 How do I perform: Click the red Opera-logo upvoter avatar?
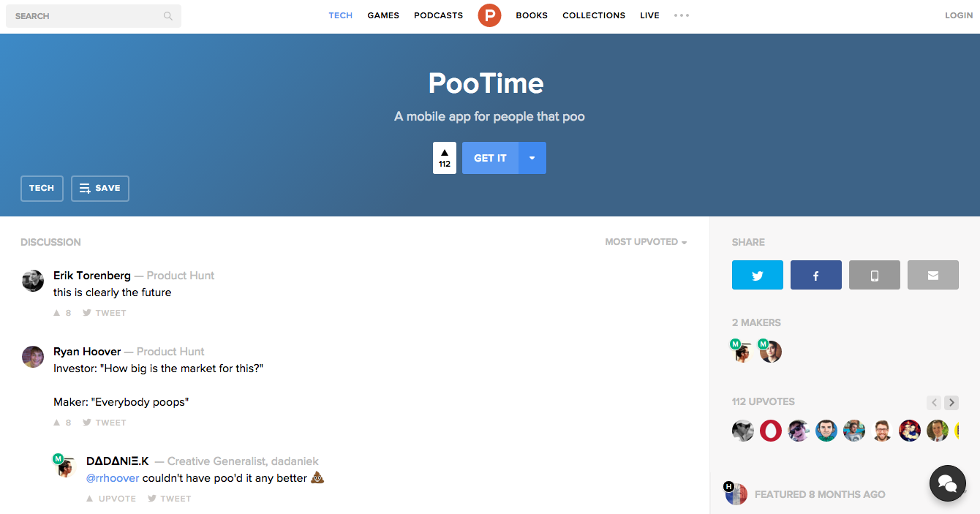point(771,430)
